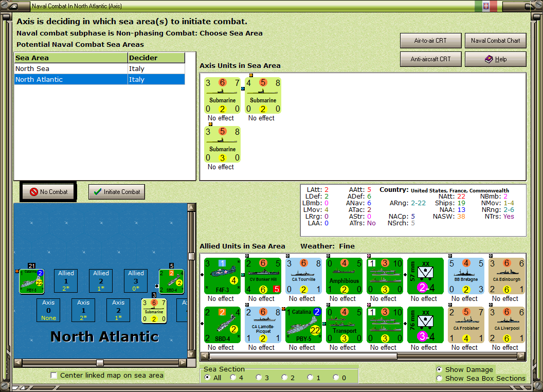Screen dimensions: 543x392
Task: Select the 76 mm anti-aircraft unit counter
Action: point(426,325)
